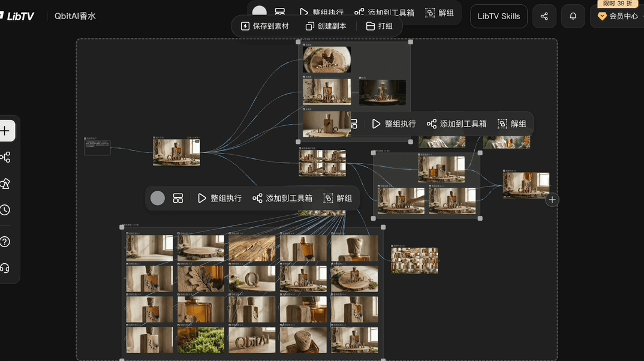Click the layout icon beside the lowest gray circle
Viewport: 644px width, 361px height.
coord(178,198)
